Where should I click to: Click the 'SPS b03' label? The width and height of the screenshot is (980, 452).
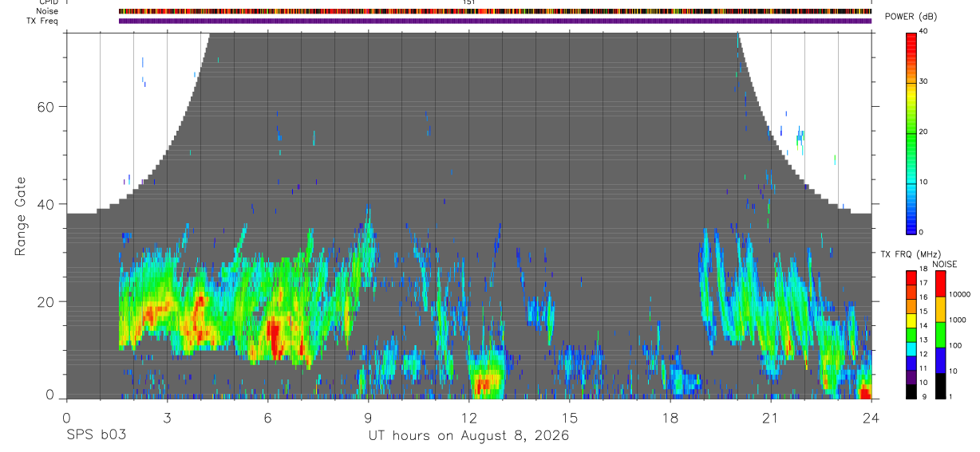pyautogui.click(x=96, y=436)
